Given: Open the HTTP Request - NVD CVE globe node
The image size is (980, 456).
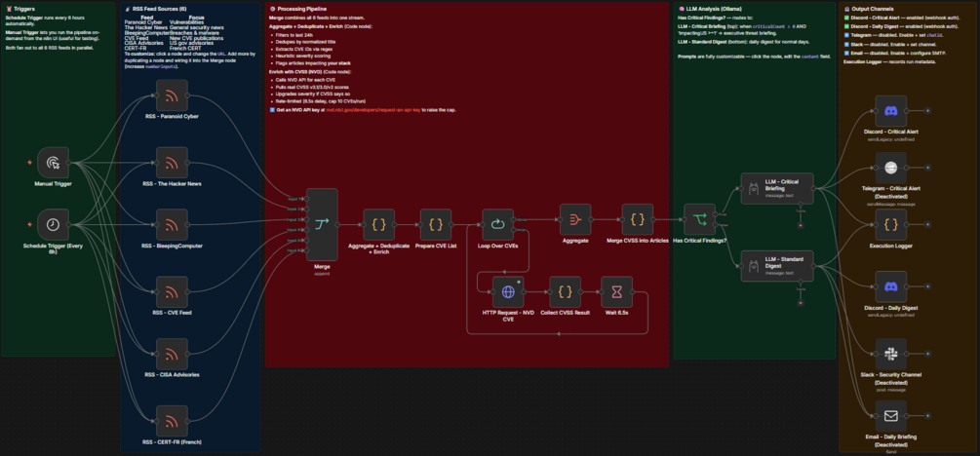Looking at the screenshot, I should click(x=508, y=291).
